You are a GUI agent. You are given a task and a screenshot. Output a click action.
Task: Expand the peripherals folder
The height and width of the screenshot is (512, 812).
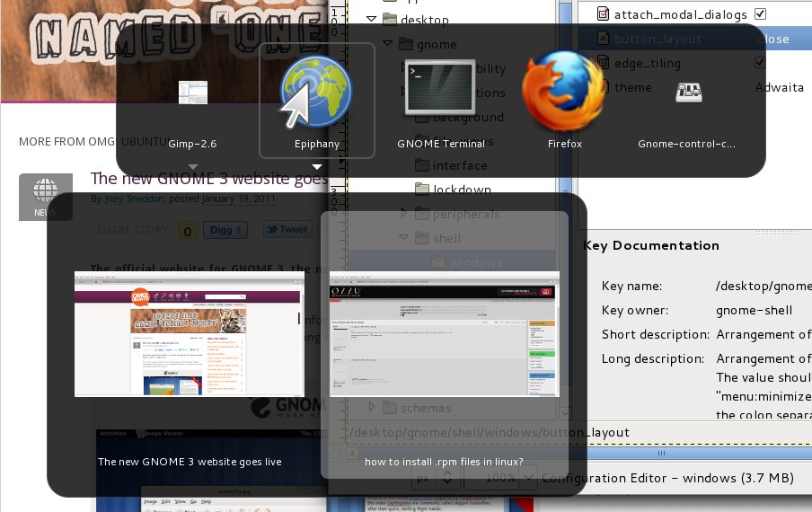click(404, 212)
